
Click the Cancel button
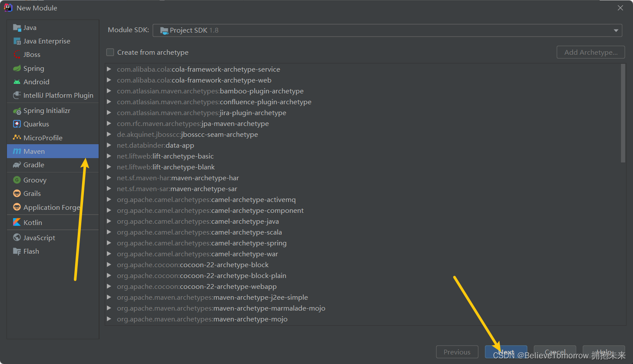pos(555,352)
